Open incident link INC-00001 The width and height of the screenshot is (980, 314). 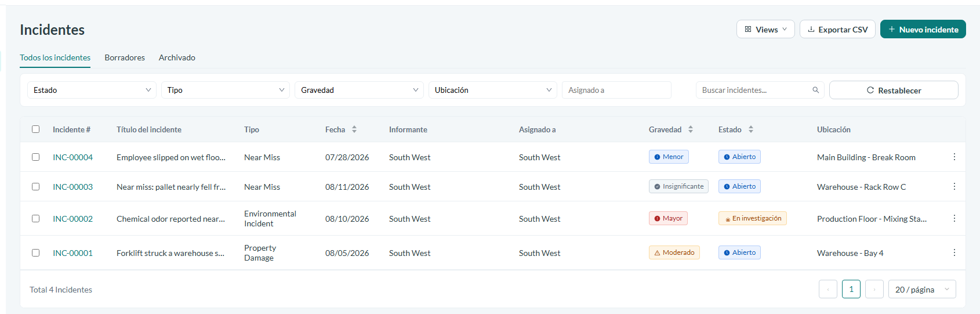click(72, 253)
